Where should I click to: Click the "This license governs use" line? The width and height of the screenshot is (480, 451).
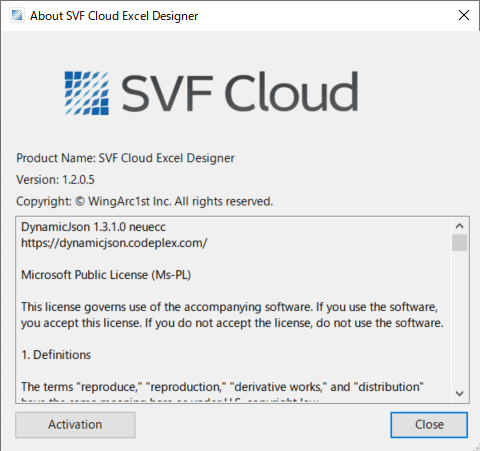[x=229, y=307]
